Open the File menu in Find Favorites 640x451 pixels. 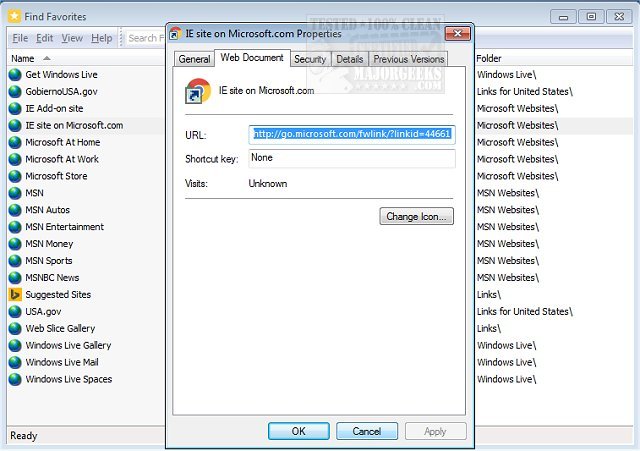20,38
